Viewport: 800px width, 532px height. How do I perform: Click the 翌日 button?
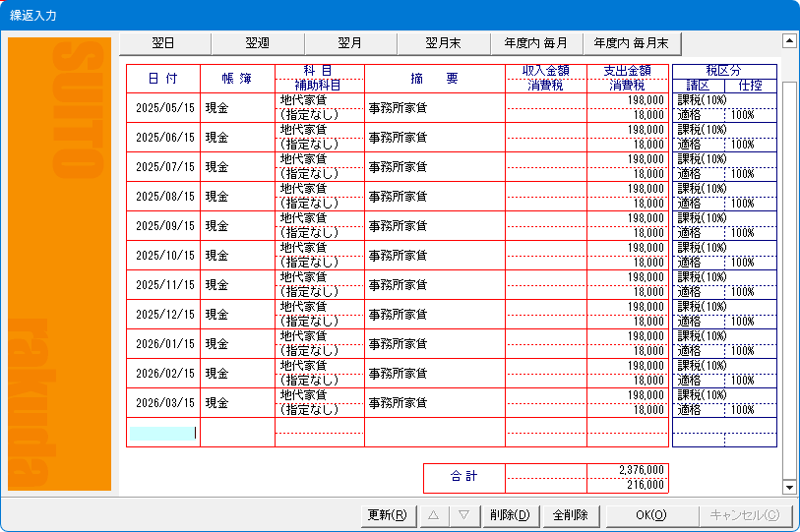click(x=164, y=43)
